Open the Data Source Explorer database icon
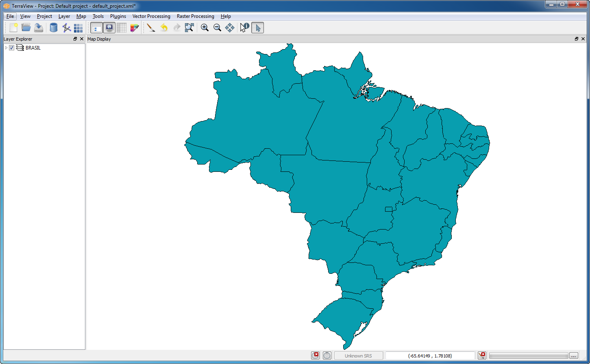 53,28
